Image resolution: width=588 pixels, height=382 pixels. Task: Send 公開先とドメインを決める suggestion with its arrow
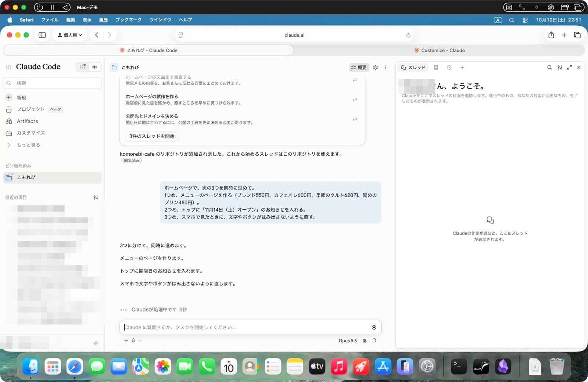coord(355,119)
